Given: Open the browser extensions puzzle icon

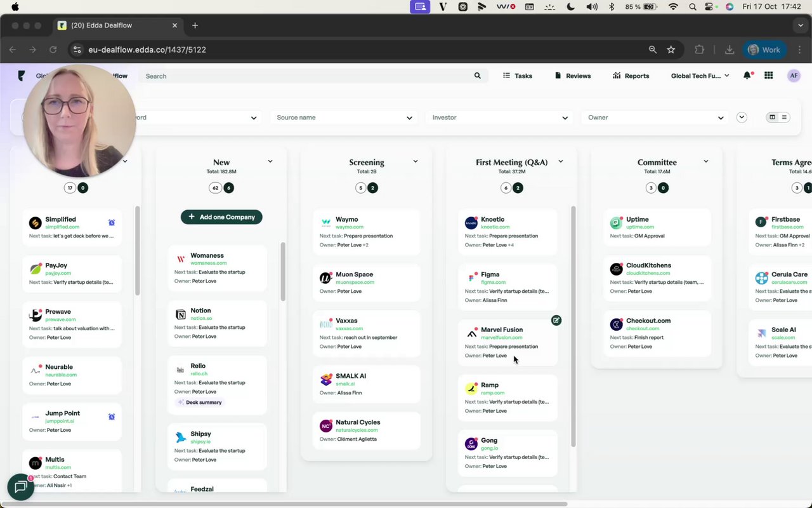Looking at the screenshot, I should tap(700, 50).
